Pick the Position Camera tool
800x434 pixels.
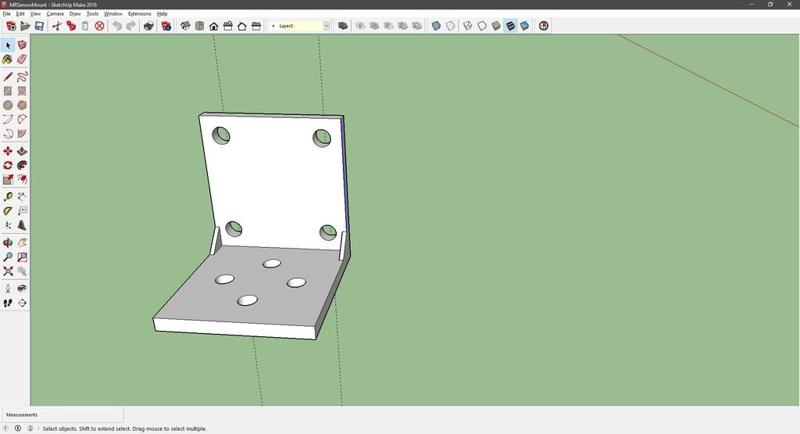click(8, 289)
